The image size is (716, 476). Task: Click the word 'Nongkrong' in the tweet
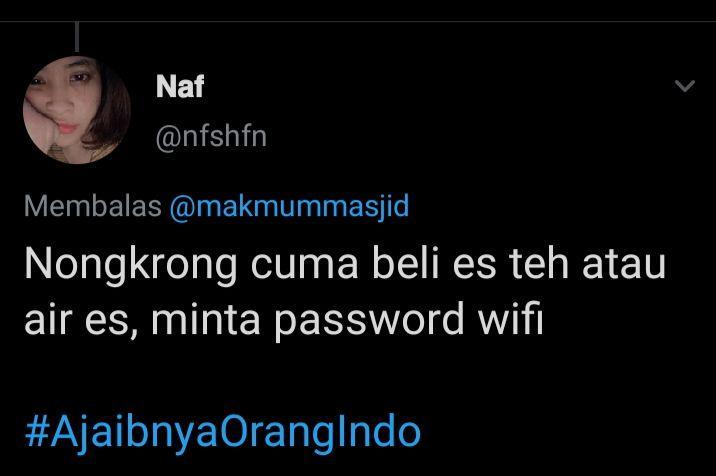tap(131, 265)
